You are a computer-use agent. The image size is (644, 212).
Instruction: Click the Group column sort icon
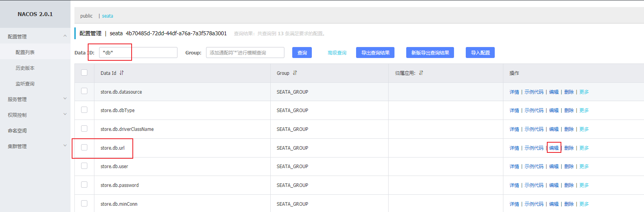295,73
